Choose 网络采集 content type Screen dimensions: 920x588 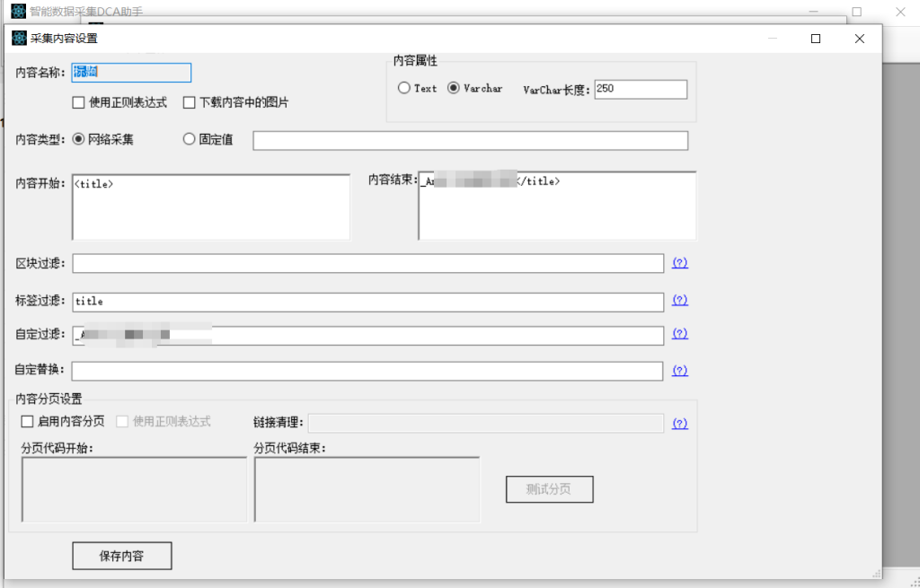[79, 139]
